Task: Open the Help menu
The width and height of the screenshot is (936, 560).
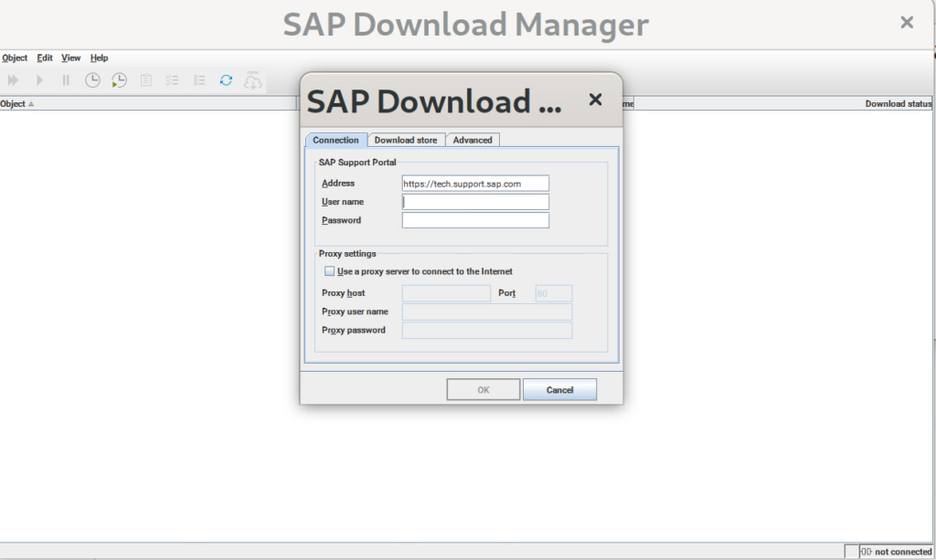Action: point(99,58)
